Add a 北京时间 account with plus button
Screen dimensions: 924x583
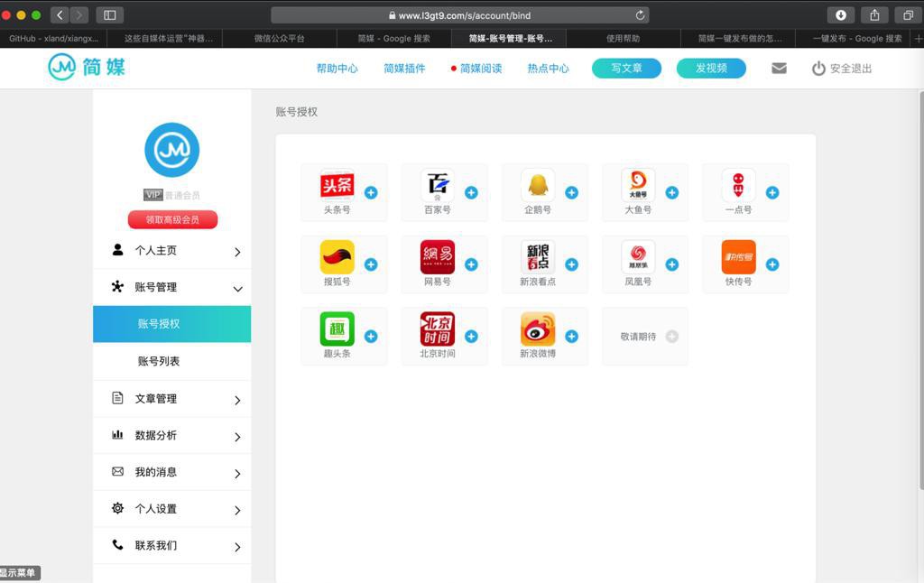click(x=471, y=336)
